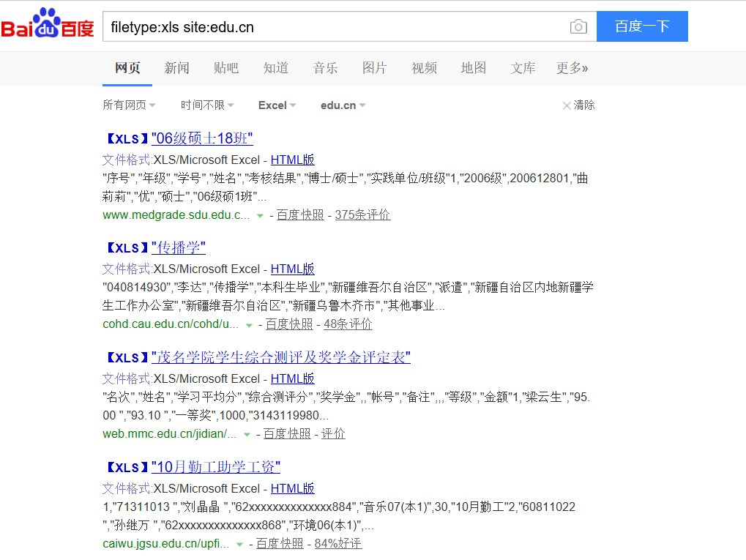The height and width of the screenshot is (560, 746).
Task: Open 百度快照 for web.mmc.edu.cn result
Action: click(287, 434)
